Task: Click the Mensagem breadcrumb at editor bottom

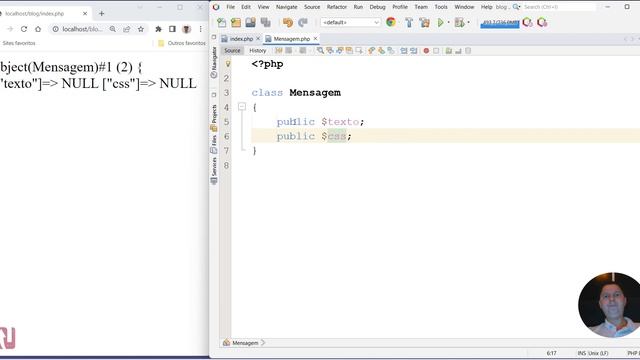Action: pos(245,343)
